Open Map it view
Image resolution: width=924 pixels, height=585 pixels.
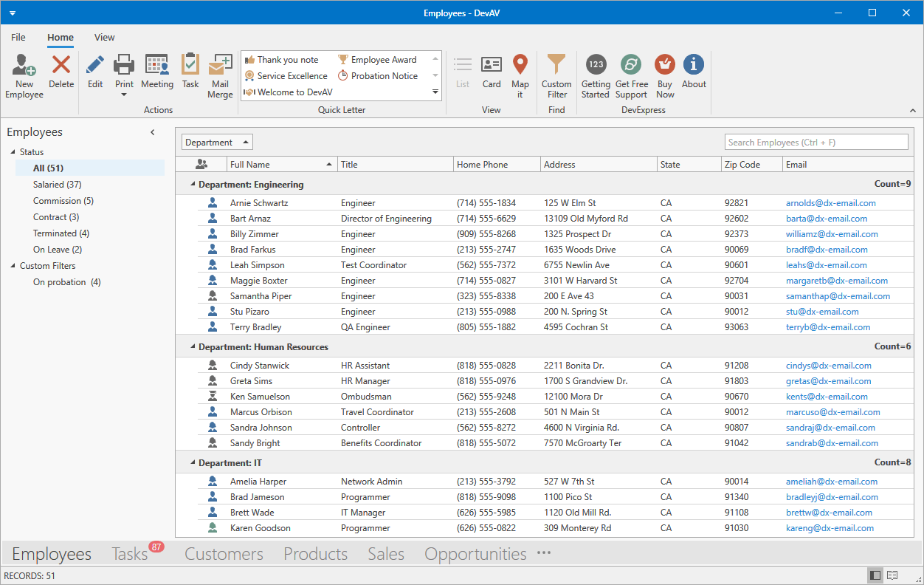520,76
